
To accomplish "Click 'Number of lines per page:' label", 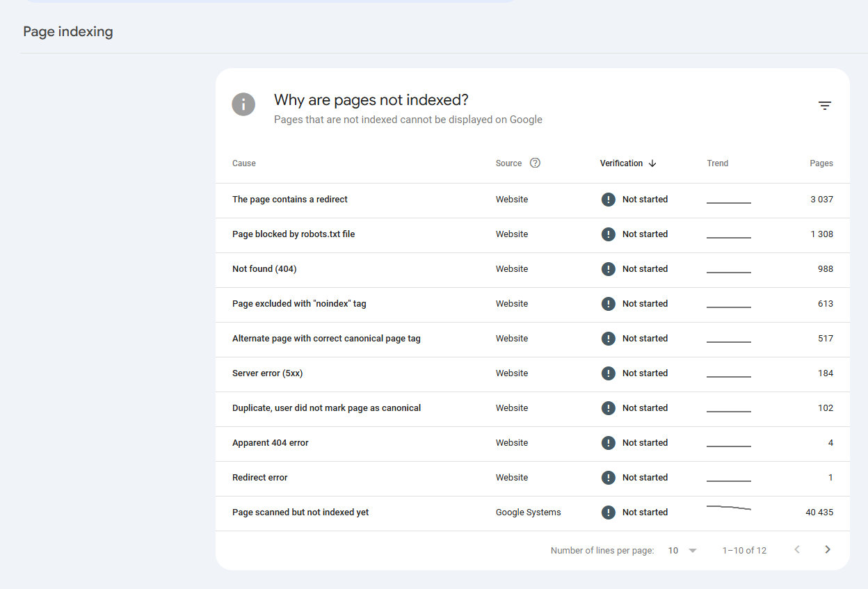I will 602,551.
